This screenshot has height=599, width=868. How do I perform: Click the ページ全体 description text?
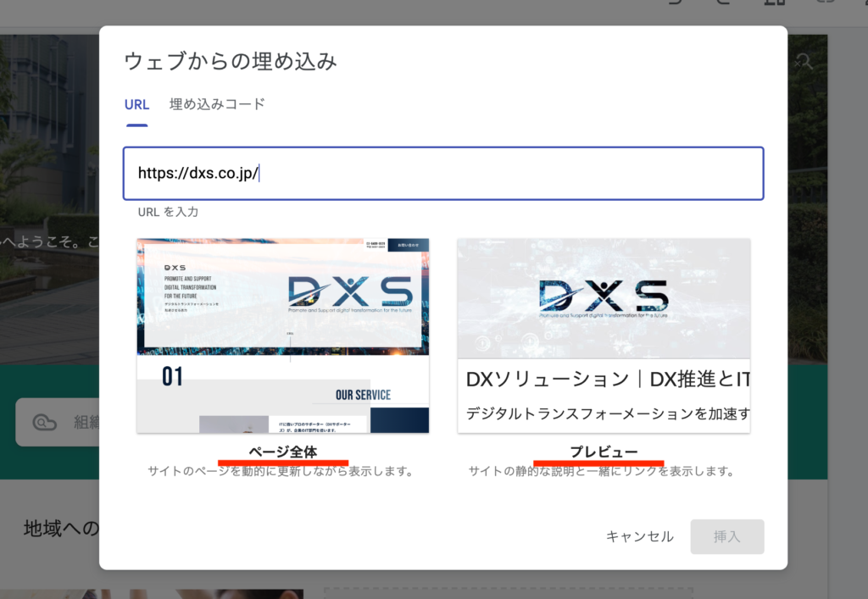281,471
